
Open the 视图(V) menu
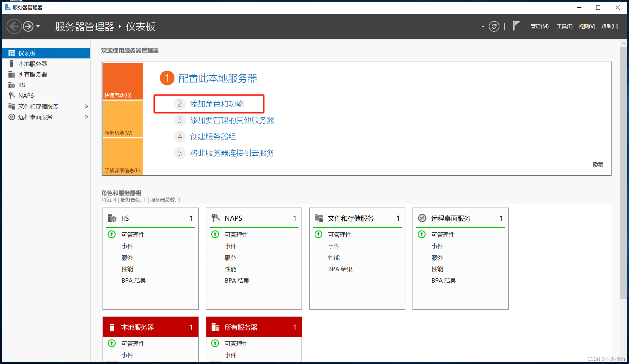(587, 26)
